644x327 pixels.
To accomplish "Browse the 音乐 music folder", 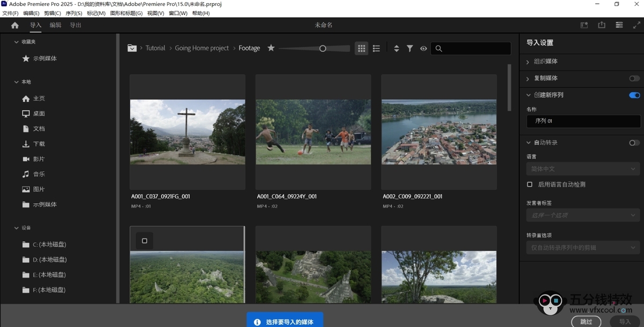I will click(33, 174).
